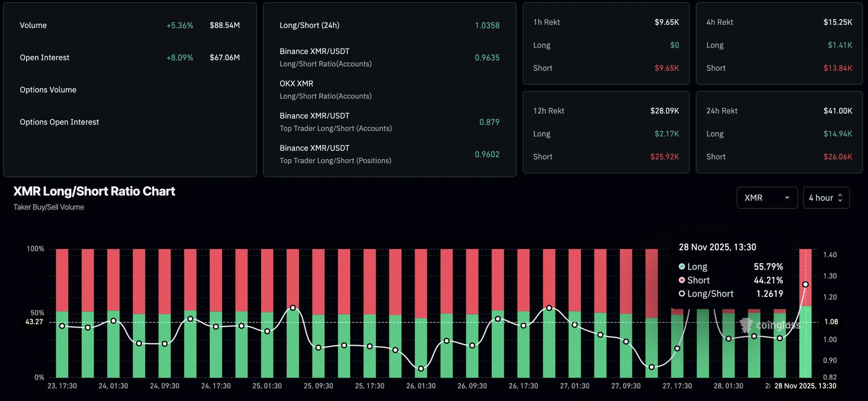Click the up chevron on interval stepper
This screenshot has height=401, width=868.
(x=841, y=194)
